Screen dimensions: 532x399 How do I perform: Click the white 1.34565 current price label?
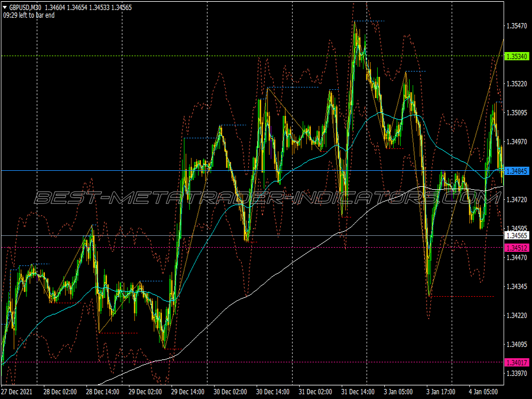coord(517,236)
